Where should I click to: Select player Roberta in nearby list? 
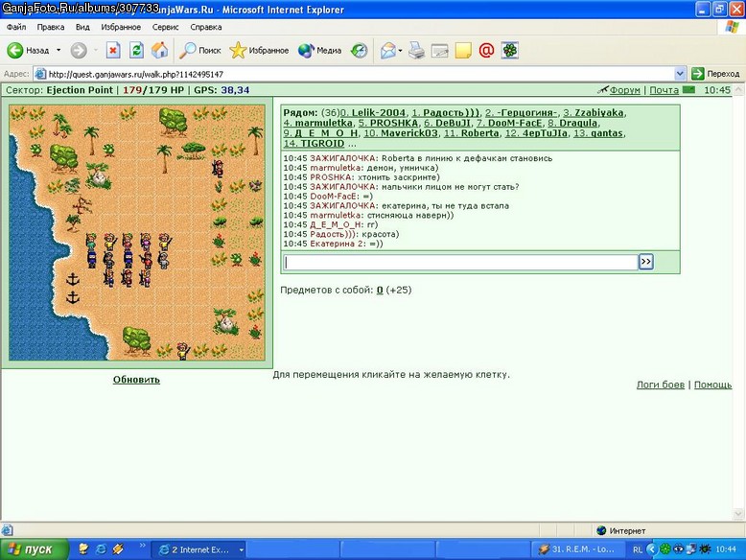coord(471,133)
